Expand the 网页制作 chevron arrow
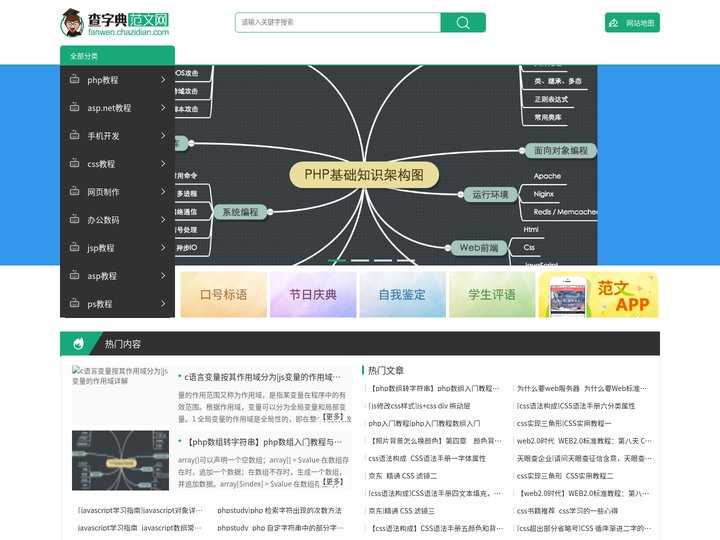Screen dimensions: 720x540 click(x=163, y=191)
